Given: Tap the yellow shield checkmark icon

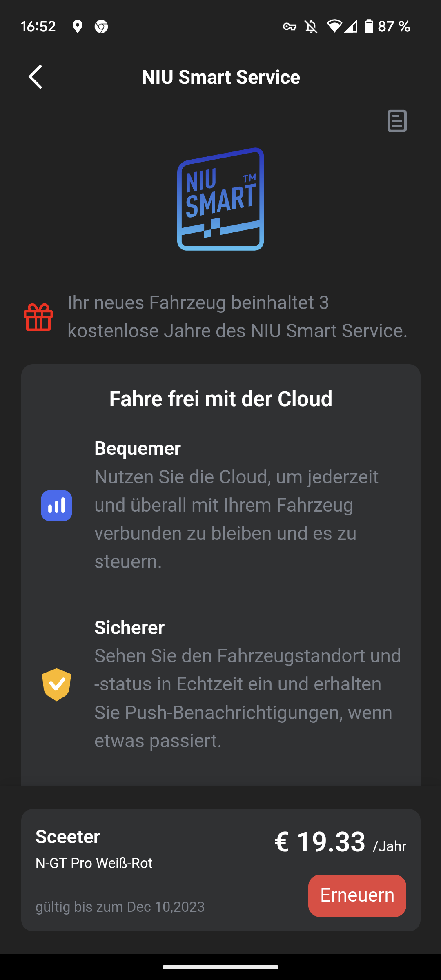Looking at the screenshot, I should click(56, 684).
